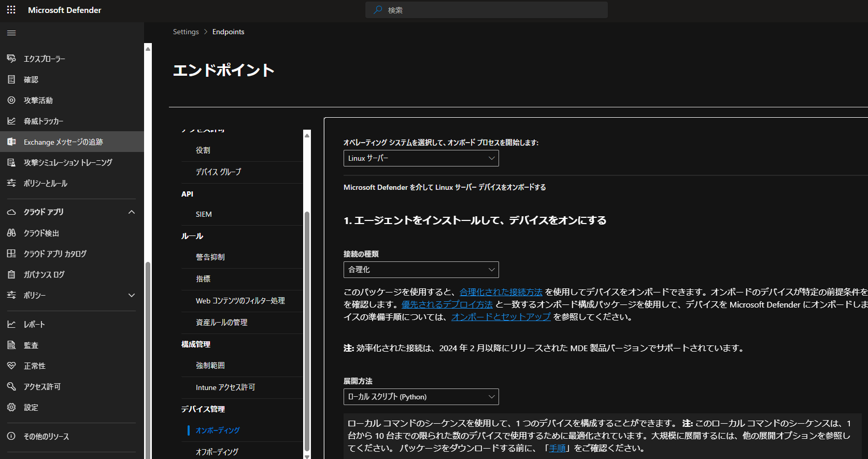
Task: Click the settings menu scroll-down arrow
Action: click(x=307, y=456)
